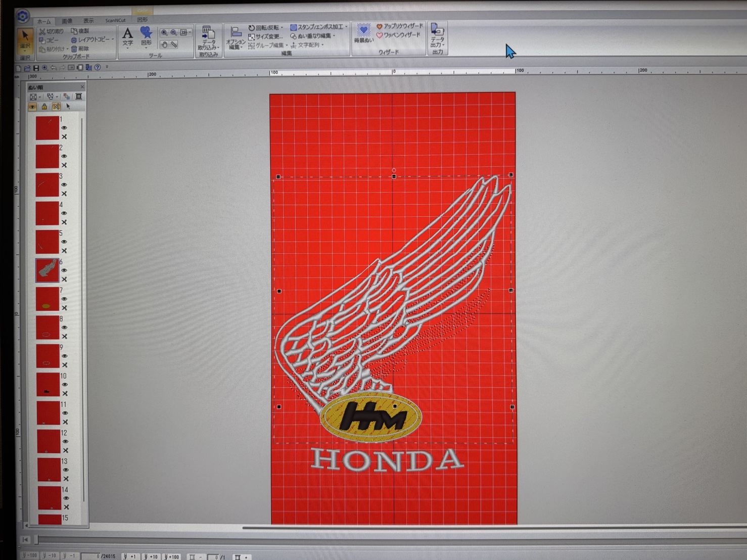Close the ぬい順 sewing order panel
This screenshot has width=747, height=560.
pyautogui.click(x=82, y=87)
